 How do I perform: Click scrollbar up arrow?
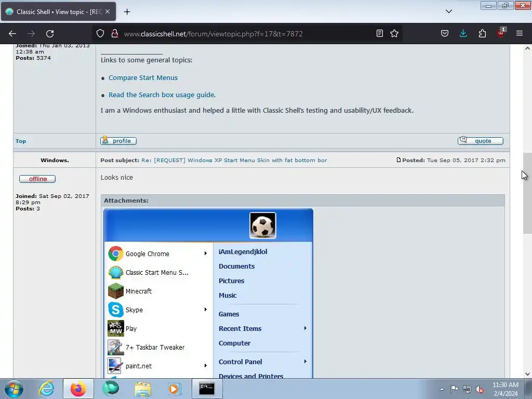click(527, 48)
